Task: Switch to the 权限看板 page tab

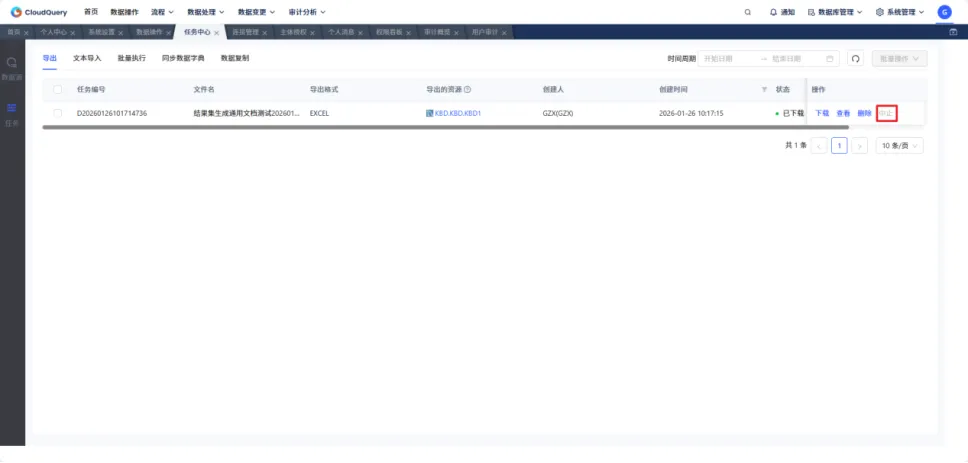Action: pos(389,32)
